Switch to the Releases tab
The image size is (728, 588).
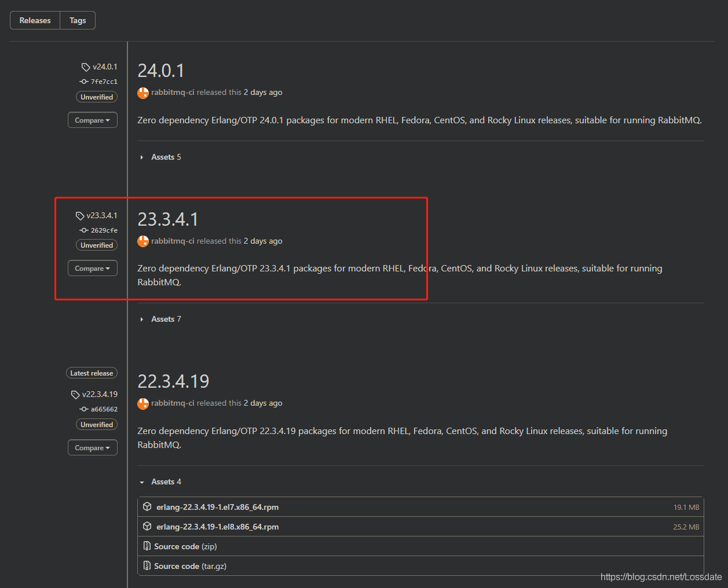[x=35, y=20]
